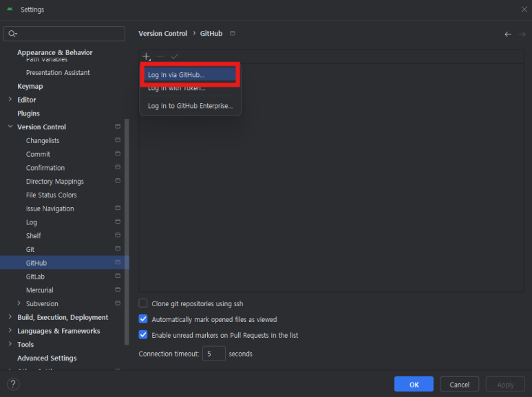Click the Android Studio logo icon
Viewport: 532px width, 397px height.
click(10, 9)
